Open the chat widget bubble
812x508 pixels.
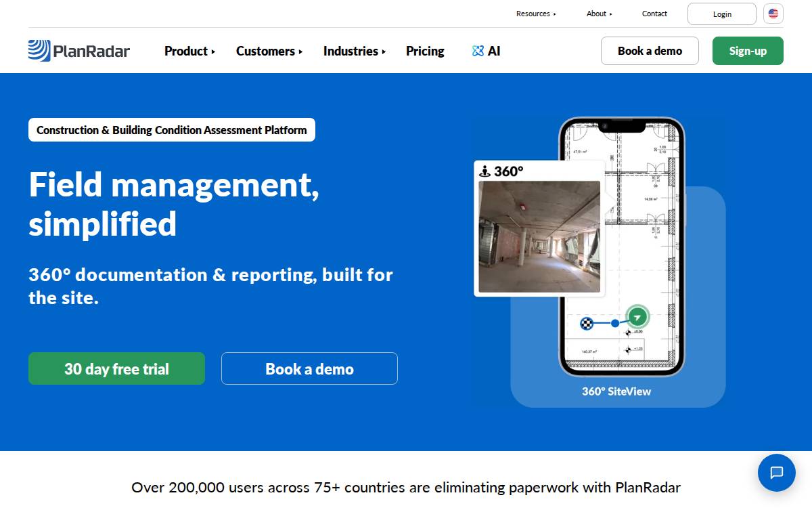point(777,473)
